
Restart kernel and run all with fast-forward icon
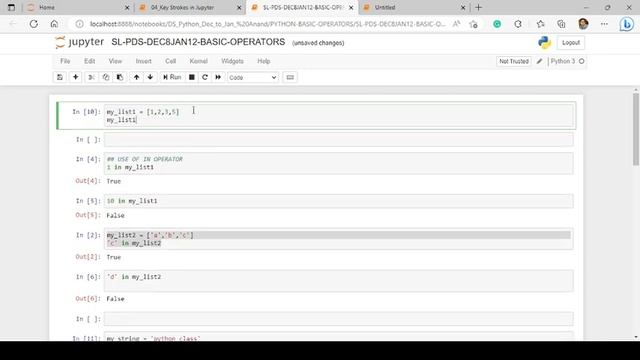218,77
